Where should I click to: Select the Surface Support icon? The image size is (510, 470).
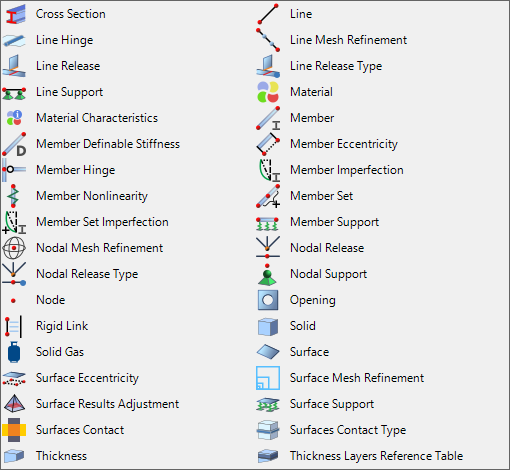click(268, 405)
